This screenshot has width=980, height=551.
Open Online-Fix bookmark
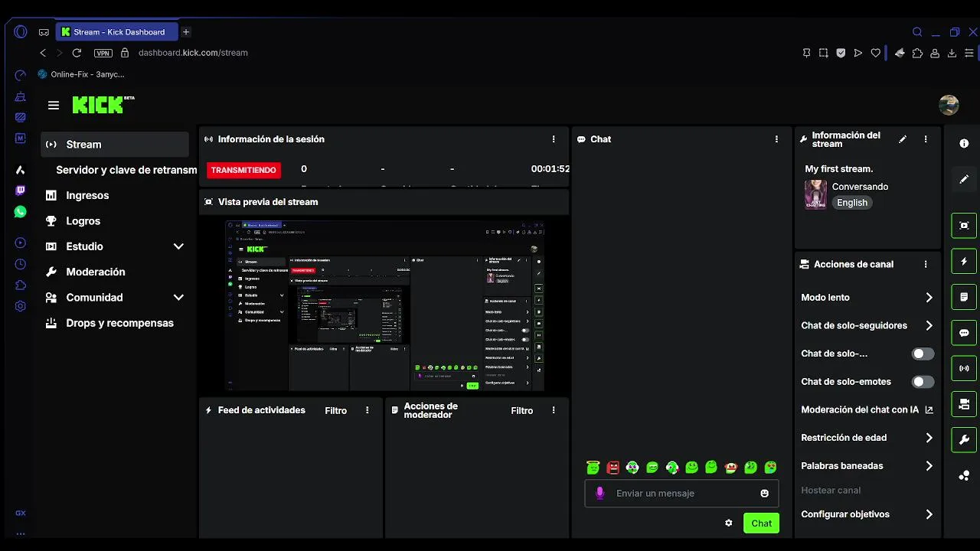81,74
